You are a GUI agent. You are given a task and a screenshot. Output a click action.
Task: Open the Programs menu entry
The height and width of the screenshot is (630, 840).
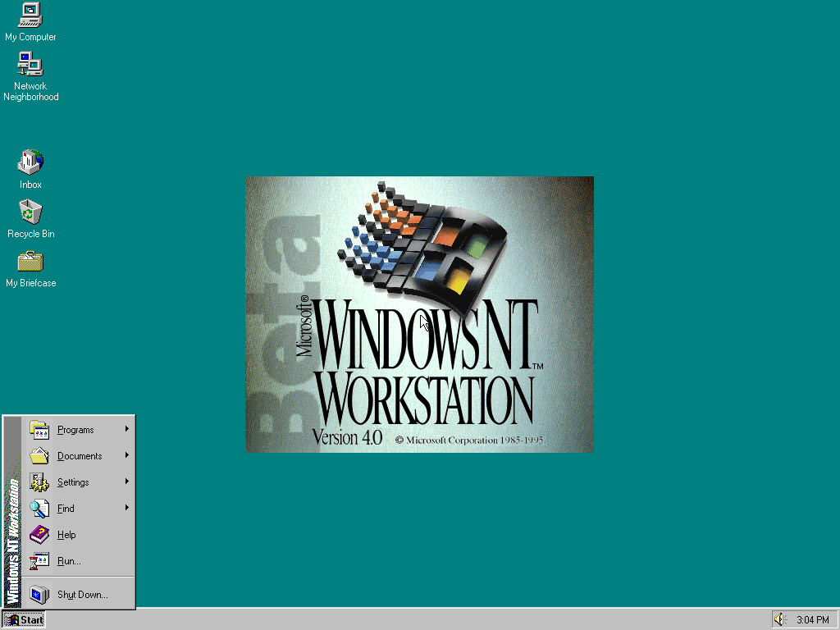click(x=78, y=430)
